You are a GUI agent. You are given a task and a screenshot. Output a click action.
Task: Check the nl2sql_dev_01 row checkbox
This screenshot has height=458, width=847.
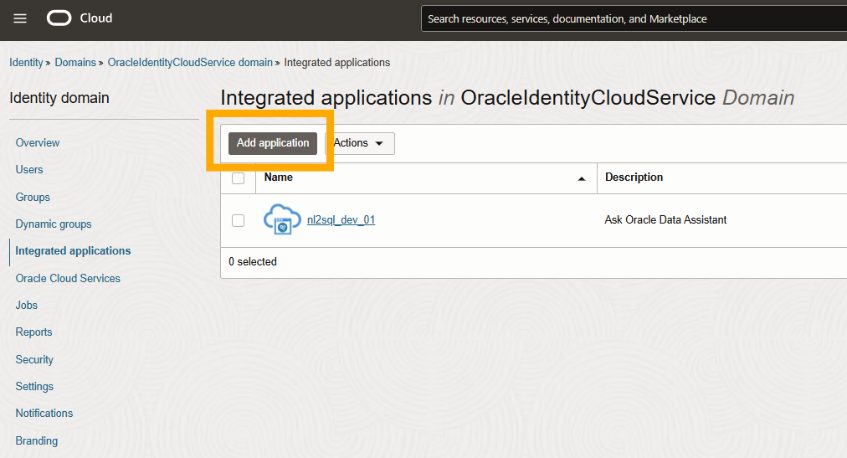(x=238, y=220)
